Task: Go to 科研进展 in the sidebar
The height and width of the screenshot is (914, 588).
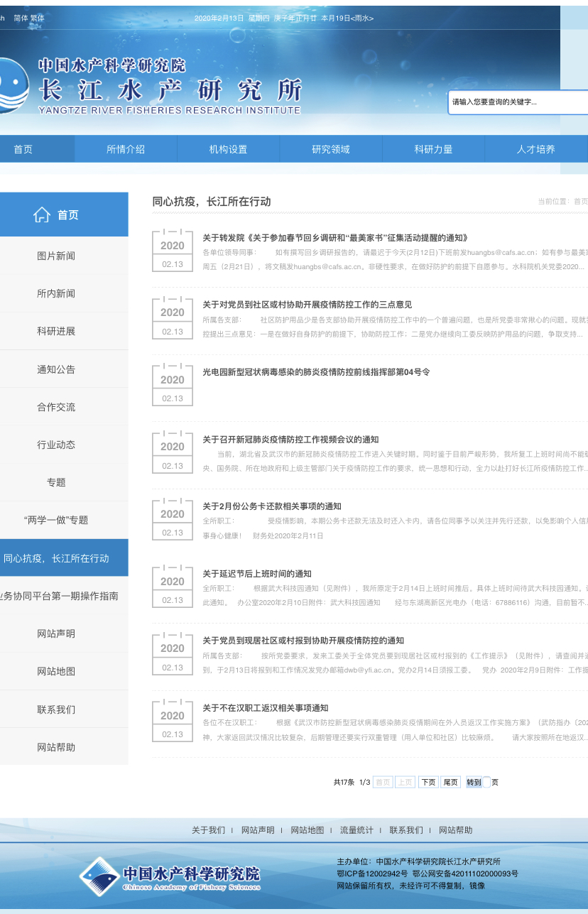Action: [64, 331]
